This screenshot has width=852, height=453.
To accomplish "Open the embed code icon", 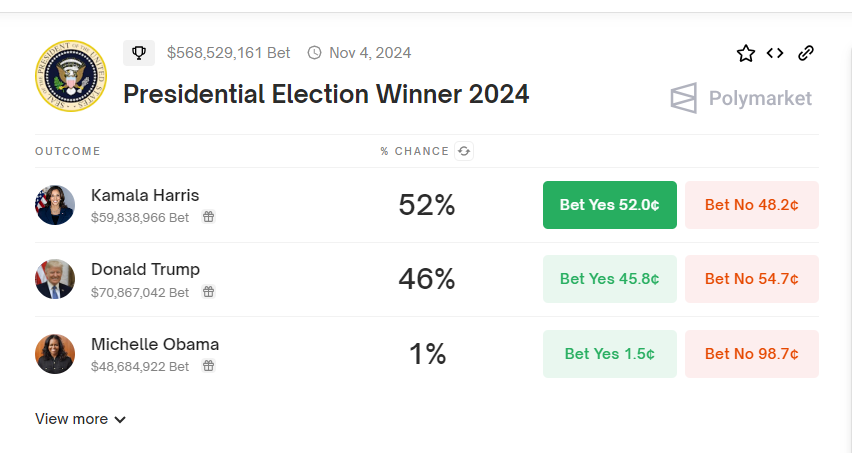I will point(775,53).
